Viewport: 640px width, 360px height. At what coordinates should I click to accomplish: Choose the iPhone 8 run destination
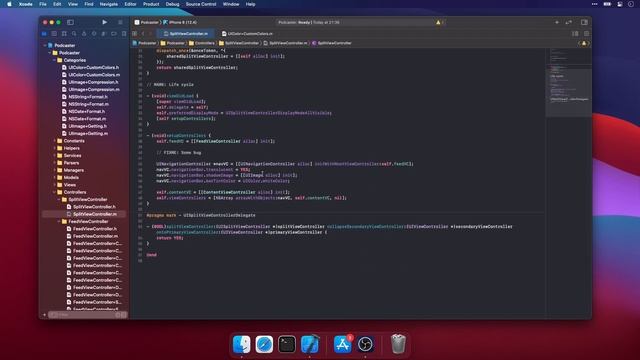(180, 22)
